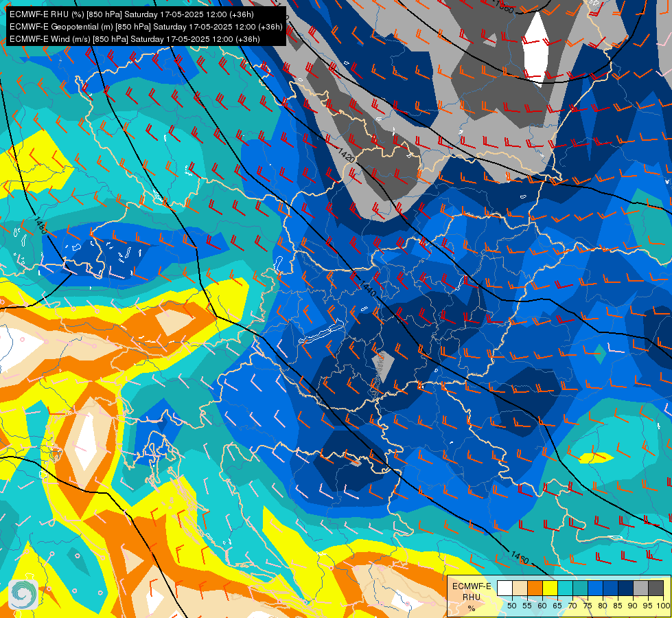Click the beige legend swatch between 50 and 55

tap(520, 588)
